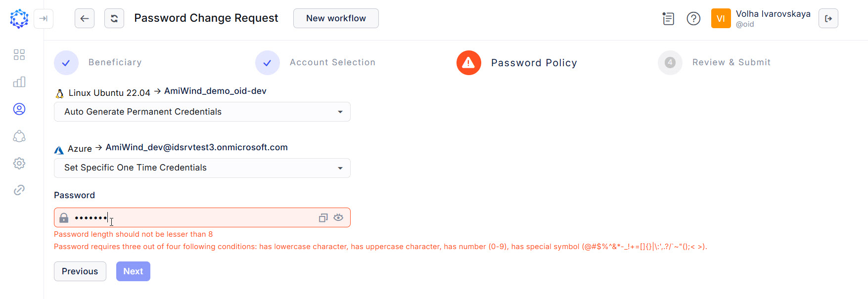Viewport: 868px width, 299px height.
Task: Click the link icon in the sidebar
Action: pos(19,190)
